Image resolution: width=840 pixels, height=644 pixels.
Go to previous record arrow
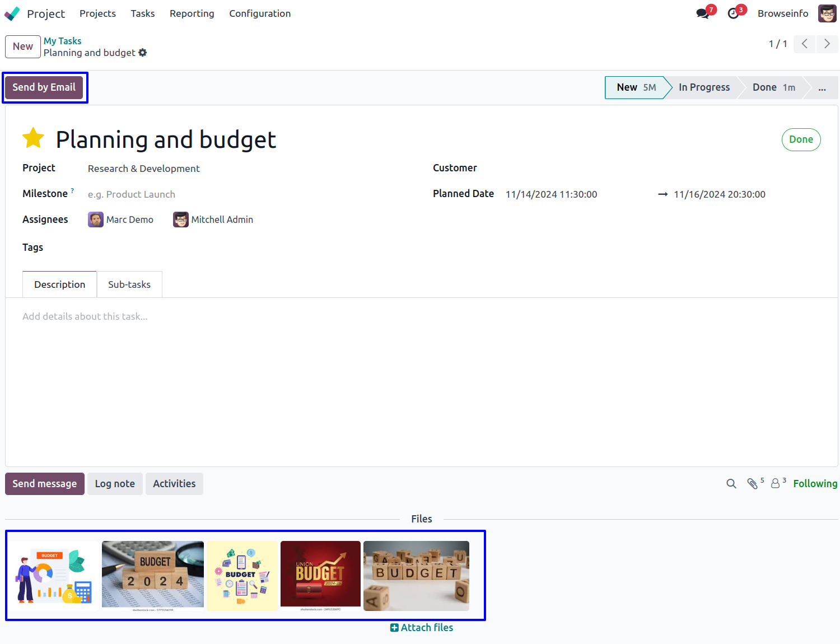click(x=805, y=44)
